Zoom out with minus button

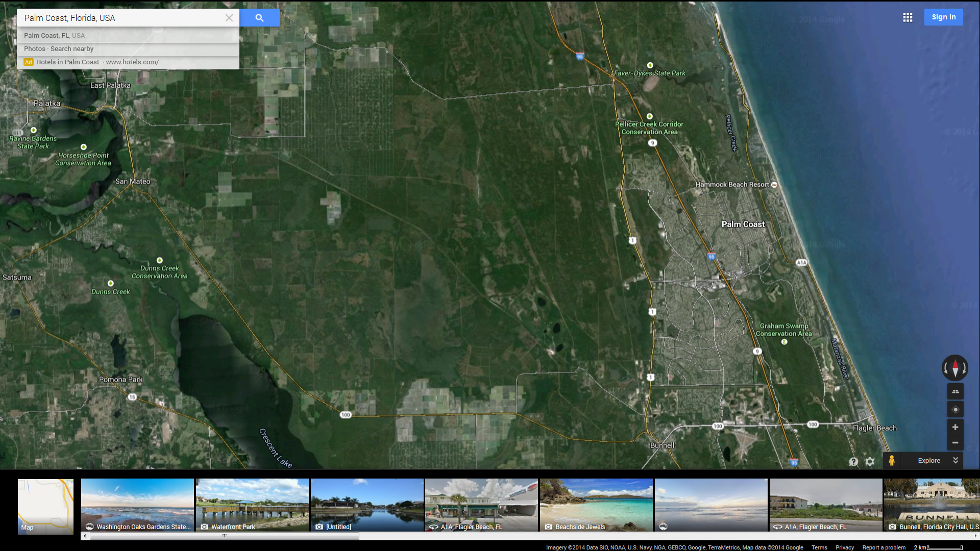click(x=955, y=443)
